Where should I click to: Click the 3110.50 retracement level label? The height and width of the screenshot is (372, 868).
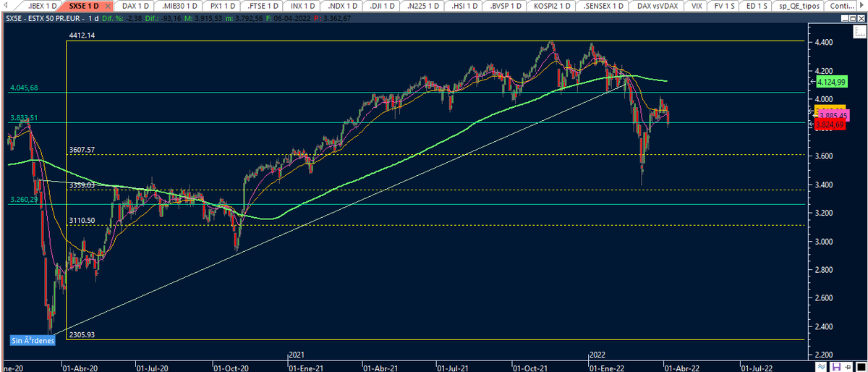(x=82, y=220)
